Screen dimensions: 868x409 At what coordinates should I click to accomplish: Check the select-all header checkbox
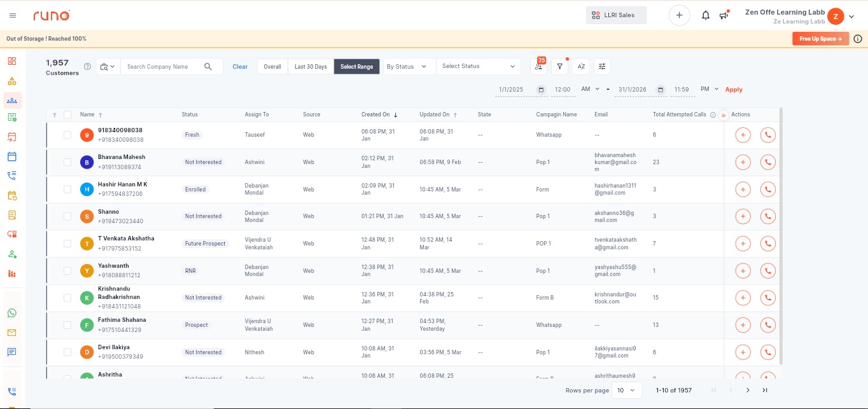click(x=67, y=114)
